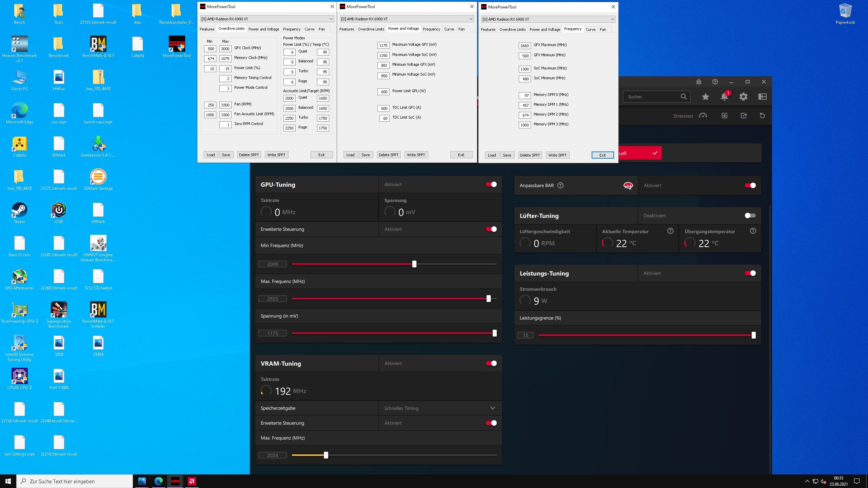Image resolution: width=868 pixels, height=488 pixels.
Task: Open the Radeon help question icon
Action: [x=715, y=82]
